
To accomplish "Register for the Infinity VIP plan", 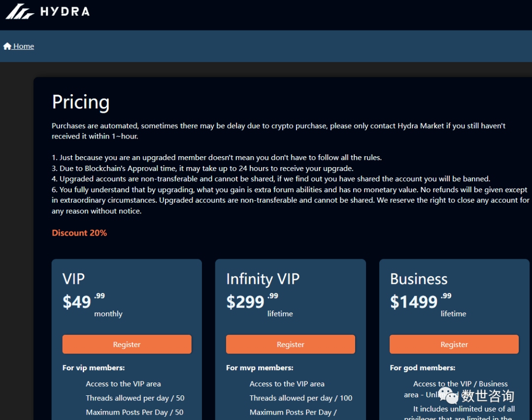I will coord(291,344).
